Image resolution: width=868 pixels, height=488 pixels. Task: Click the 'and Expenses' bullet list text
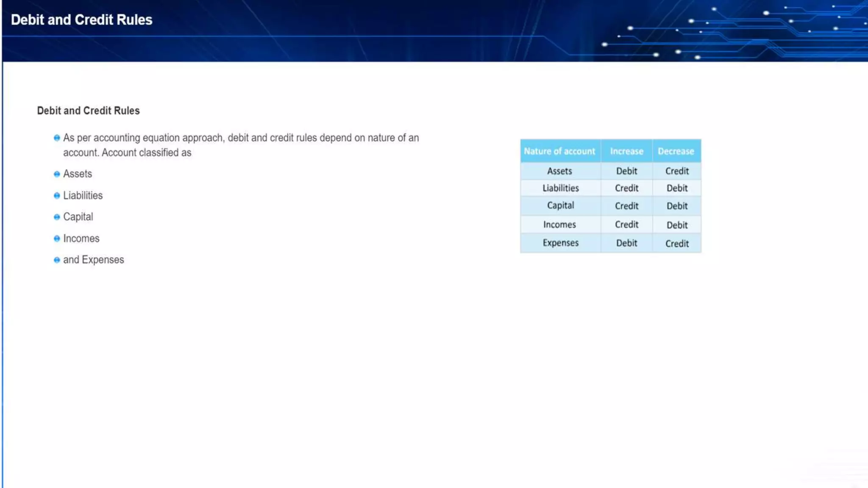pos(94,260)
